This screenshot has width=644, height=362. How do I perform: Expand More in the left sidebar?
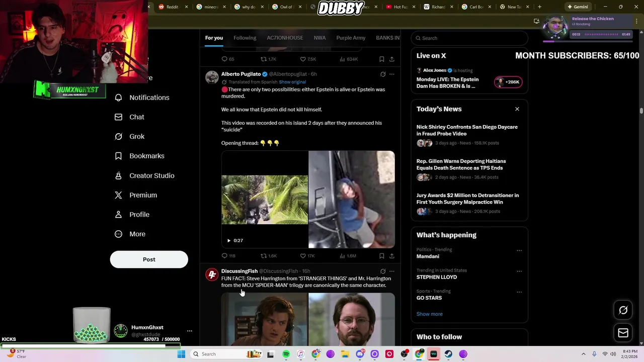tap(130, 234)
